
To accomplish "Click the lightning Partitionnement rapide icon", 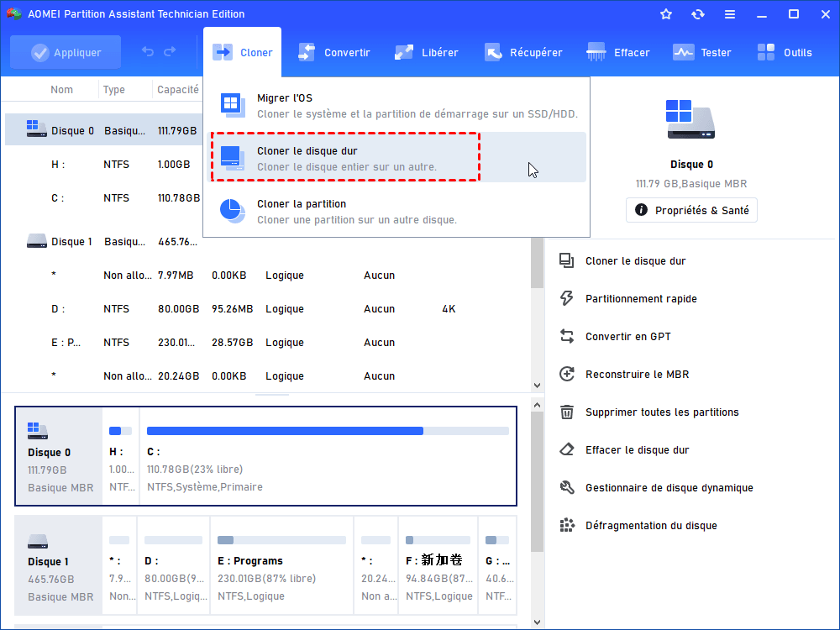I will pyautogui.click(x=567, y=298).
